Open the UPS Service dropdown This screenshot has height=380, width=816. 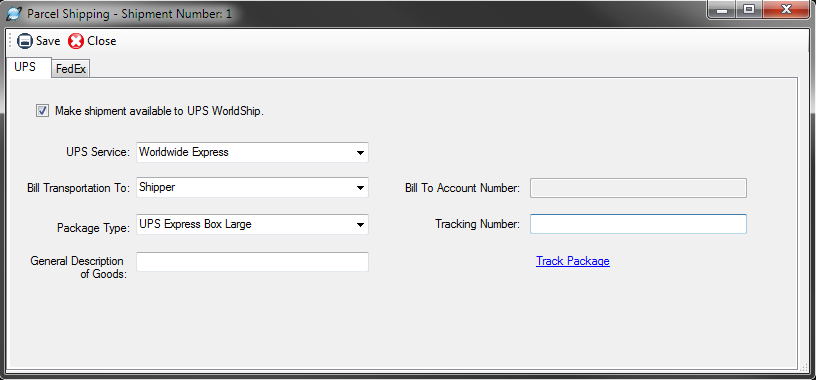(252, 153)
